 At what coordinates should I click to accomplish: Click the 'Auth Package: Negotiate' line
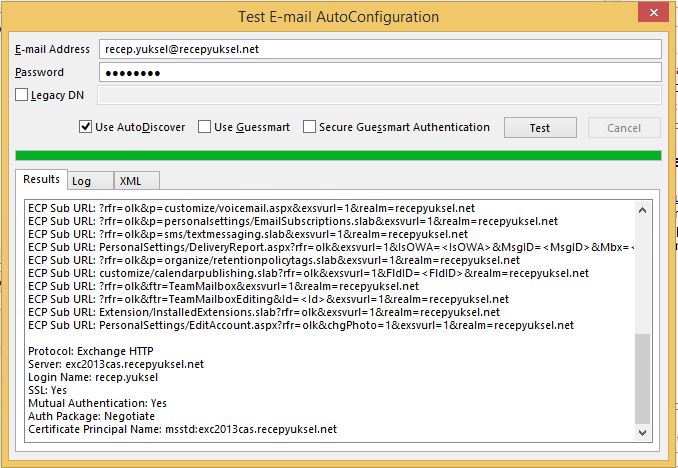tap(91, 416)
